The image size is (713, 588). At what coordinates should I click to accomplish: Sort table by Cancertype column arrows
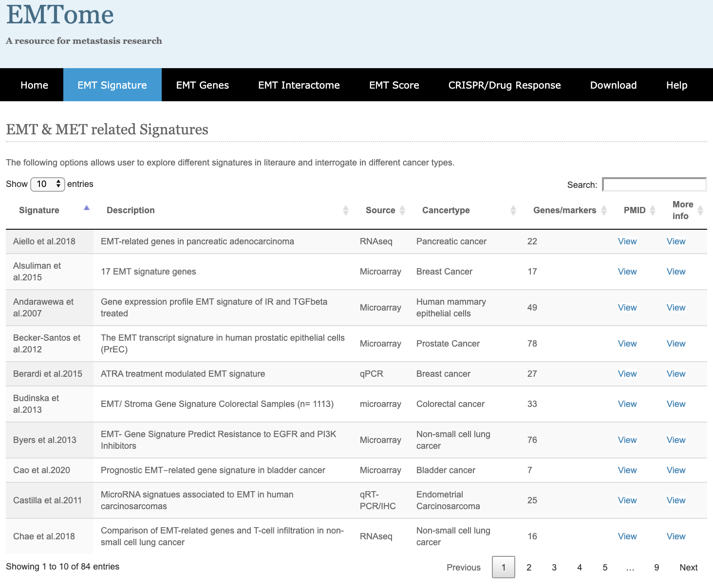[513, 210]
